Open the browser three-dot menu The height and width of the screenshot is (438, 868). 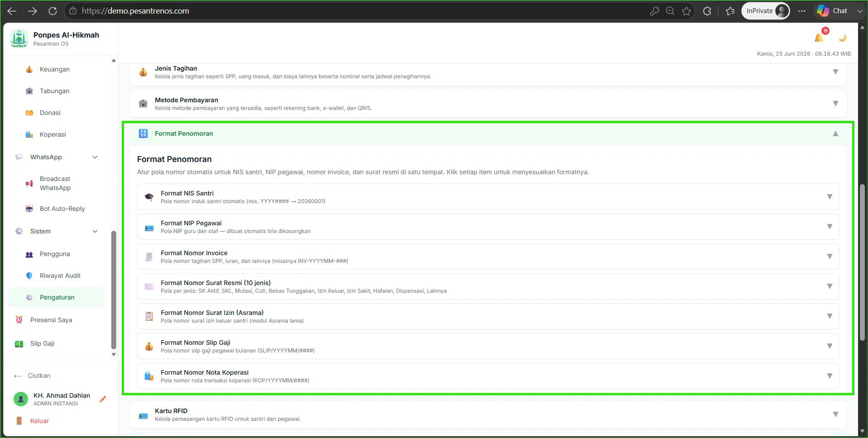(802, 11)
